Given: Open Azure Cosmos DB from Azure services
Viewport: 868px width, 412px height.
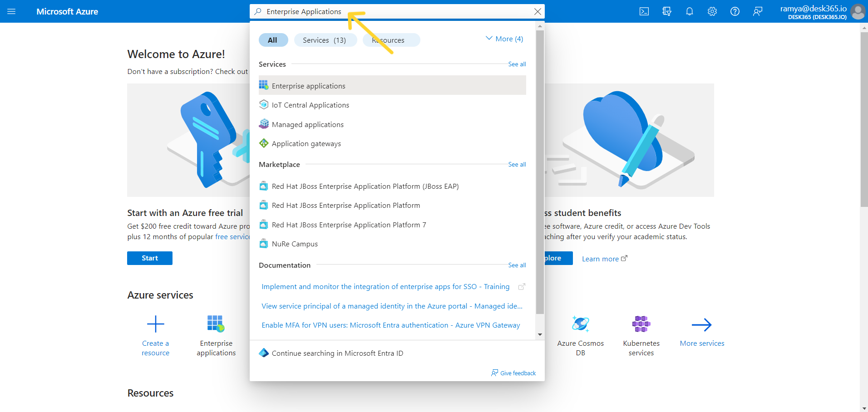Looking at the screenshot, I should click(580, 324).
